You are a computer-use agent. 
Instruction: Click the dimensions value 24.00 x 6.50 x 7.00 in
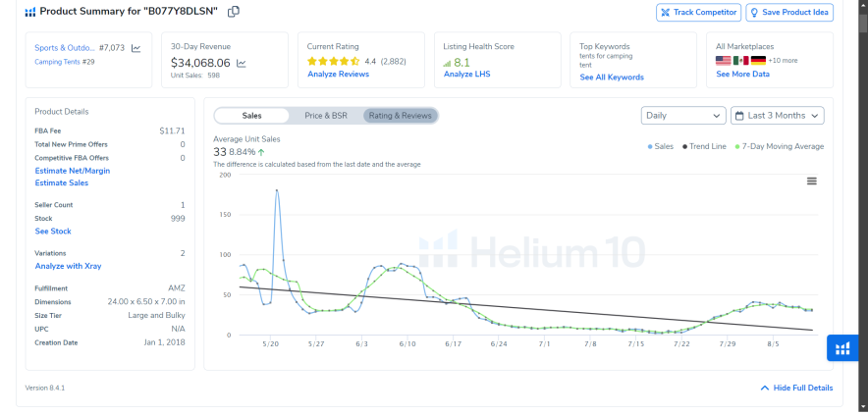click(146, 302)
